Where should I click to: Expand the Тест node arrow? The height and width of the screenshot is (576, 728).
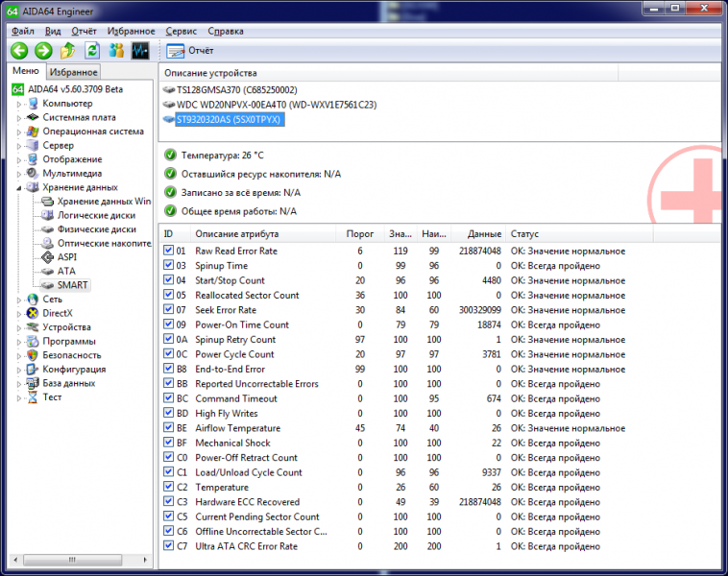(x=19, y=397)
